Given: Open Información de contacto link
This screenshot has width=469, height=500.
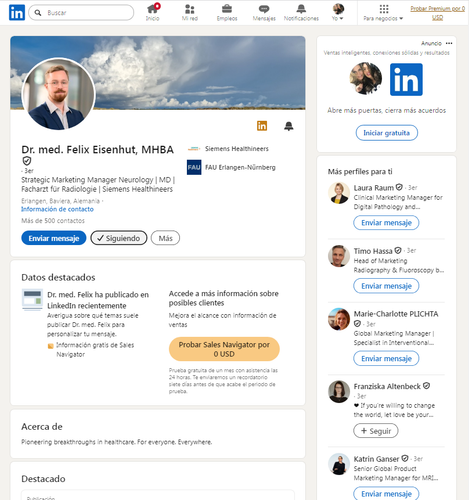Looking at the screenshot, I should click(57, 209).
